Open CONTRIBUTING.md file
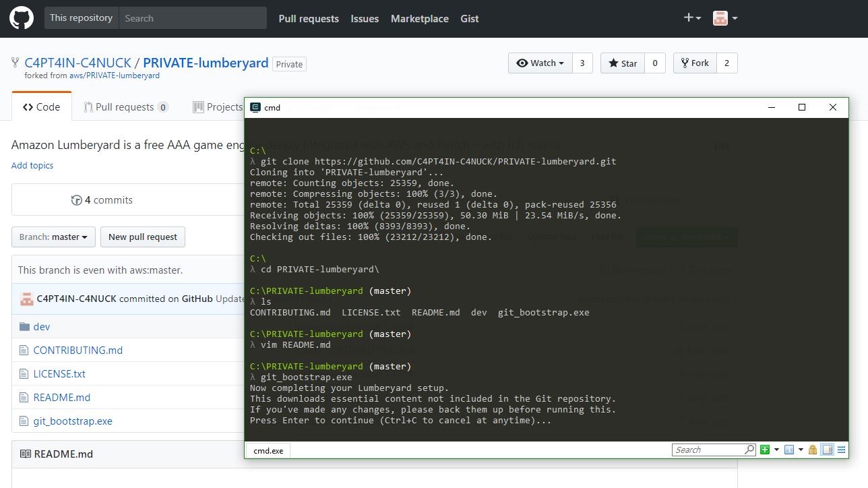This screenshot has width=868, height=488. pos(78,350)
